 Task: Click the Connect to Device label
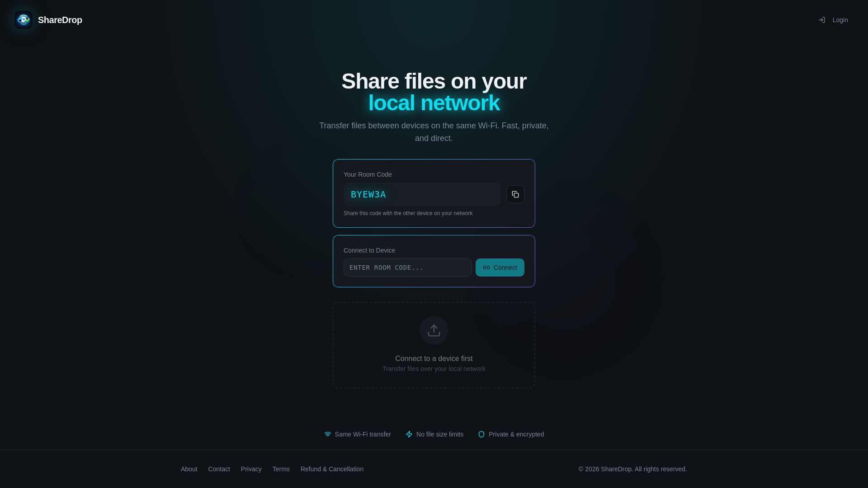[369, 250]
